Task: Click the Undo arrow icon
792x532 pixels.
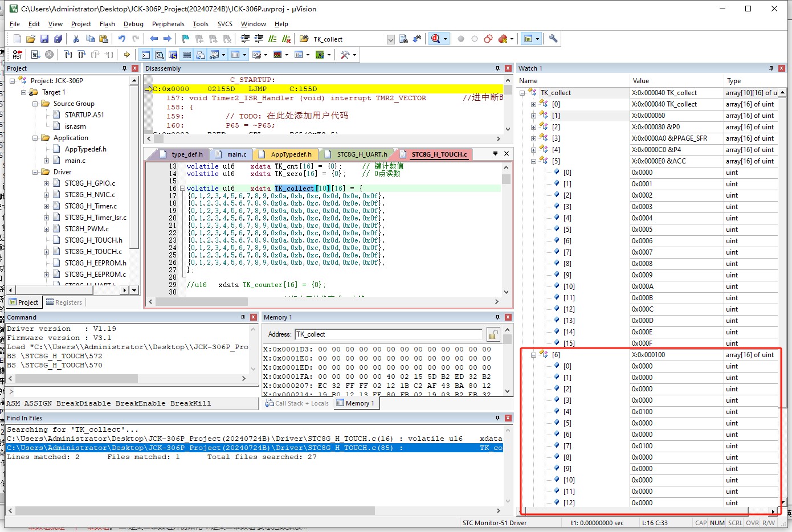Action: click(122, 39)
